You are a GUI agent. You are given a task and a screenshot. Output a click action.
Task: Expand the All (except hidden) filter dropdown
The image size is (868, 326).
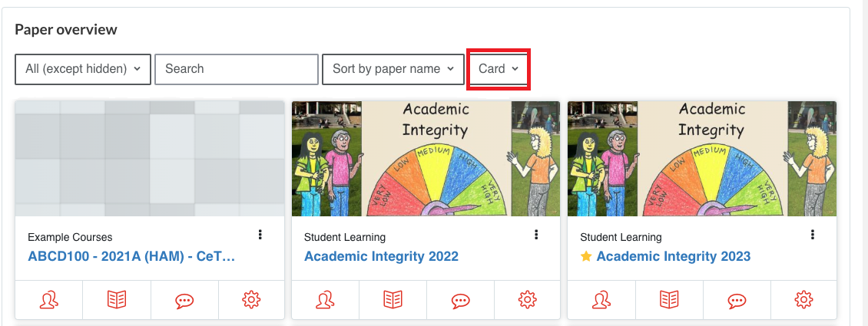83,69
